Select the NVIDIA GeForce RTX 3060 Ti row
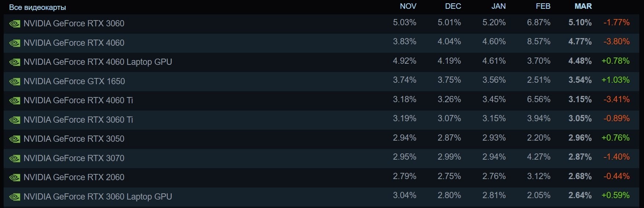This screenshot has width=644, height=208. coord(322,120)
